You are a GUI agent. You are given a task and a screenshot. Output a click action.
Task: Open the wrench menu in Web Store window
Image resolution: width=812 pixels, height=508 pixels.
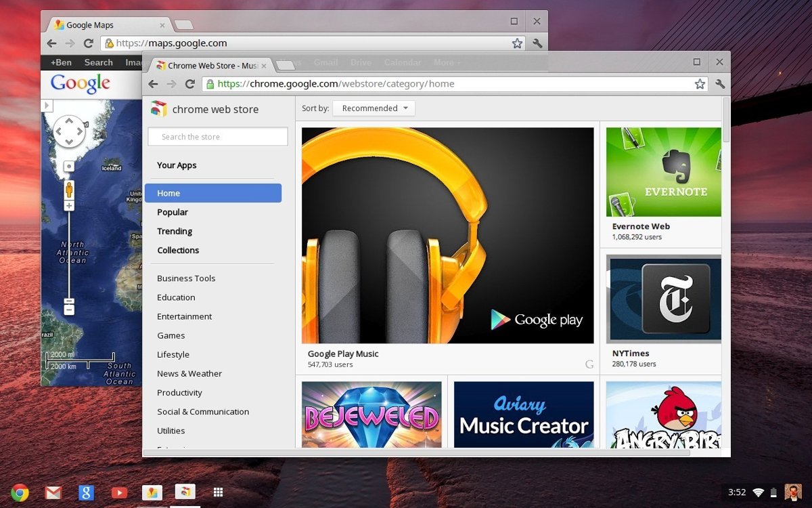pos(720,84)
